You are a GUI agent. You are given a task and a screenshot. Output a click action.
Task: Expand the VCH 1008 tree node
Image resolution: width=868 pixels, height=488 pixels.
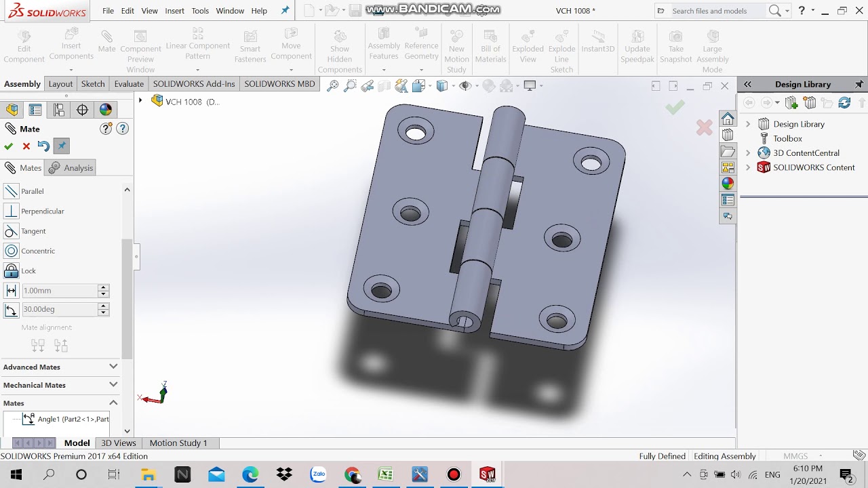(140, 101)
